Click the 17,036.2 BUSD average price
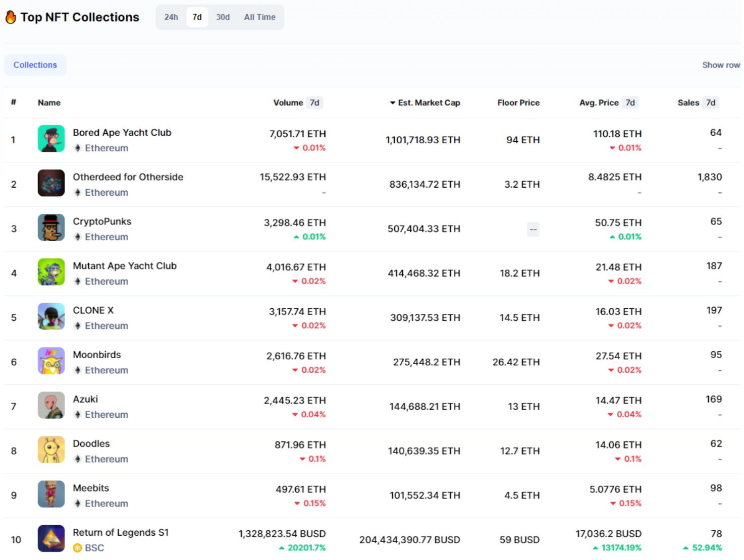 click(608, 534)
